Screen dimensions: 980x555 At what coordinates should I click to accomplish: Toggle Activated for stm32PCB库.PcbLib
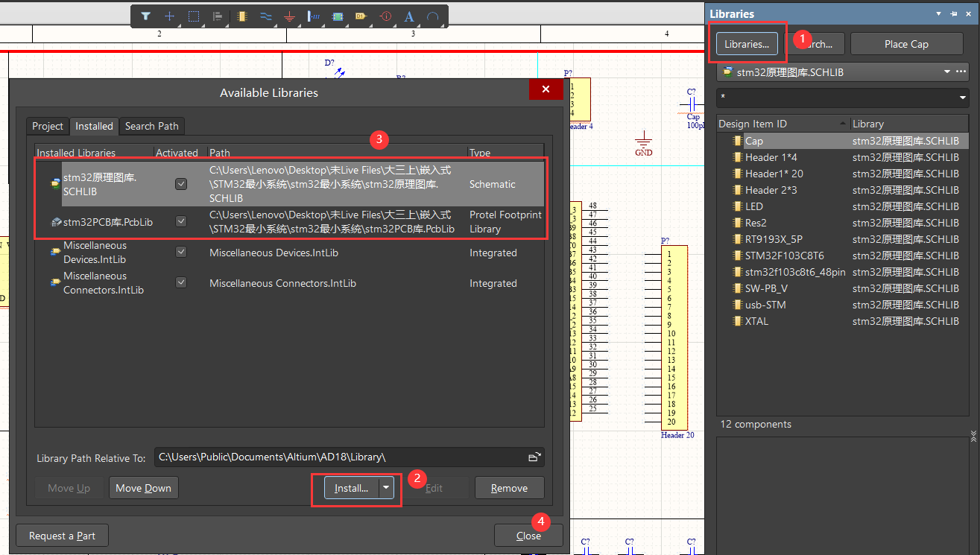(x=181, y=221)
